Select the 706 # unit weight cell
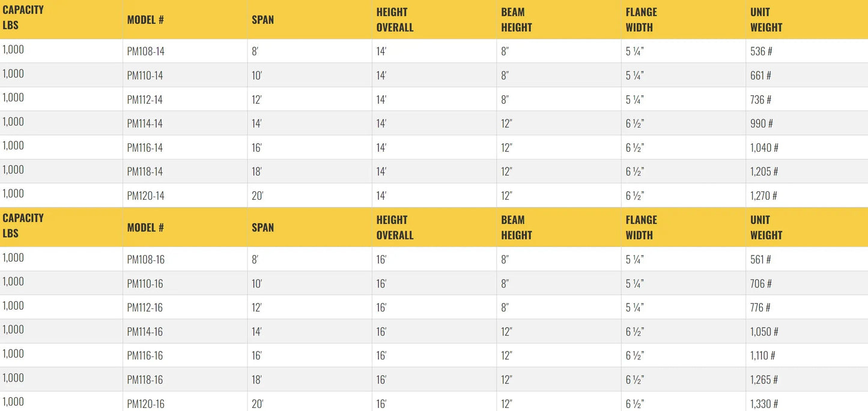The image size is (868, 411). click(761, 284)
